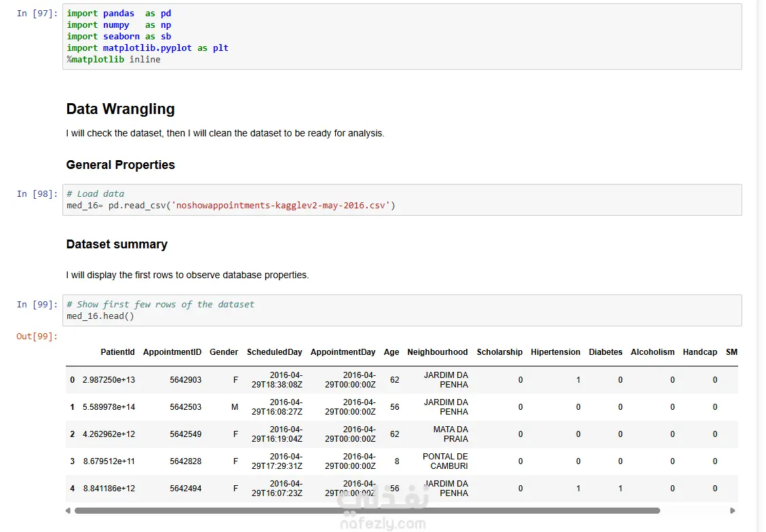Click the right scroll arrow of the table
This screenshot has width=766, height=532.
(733, 510)
